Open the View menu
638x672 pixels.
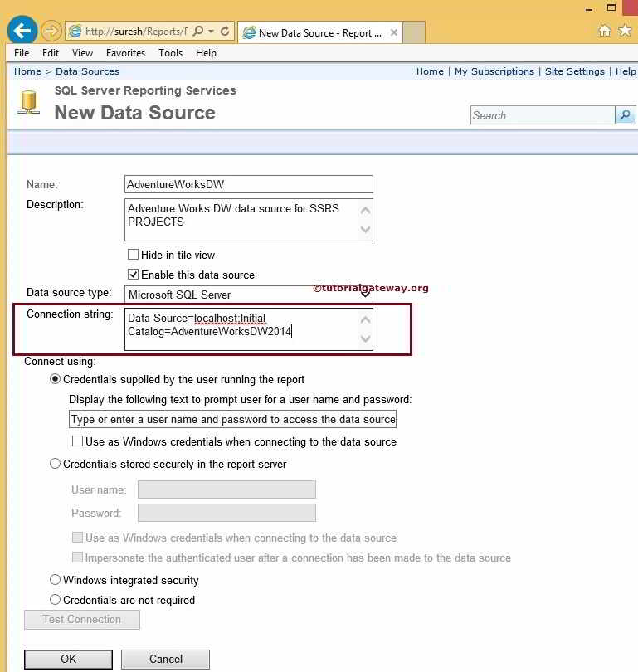[x=82, y=53]
